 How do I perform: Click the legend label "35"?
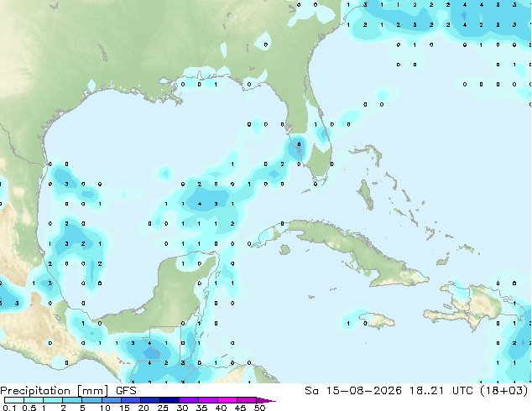pyautogui.click(x=201, y=408)
